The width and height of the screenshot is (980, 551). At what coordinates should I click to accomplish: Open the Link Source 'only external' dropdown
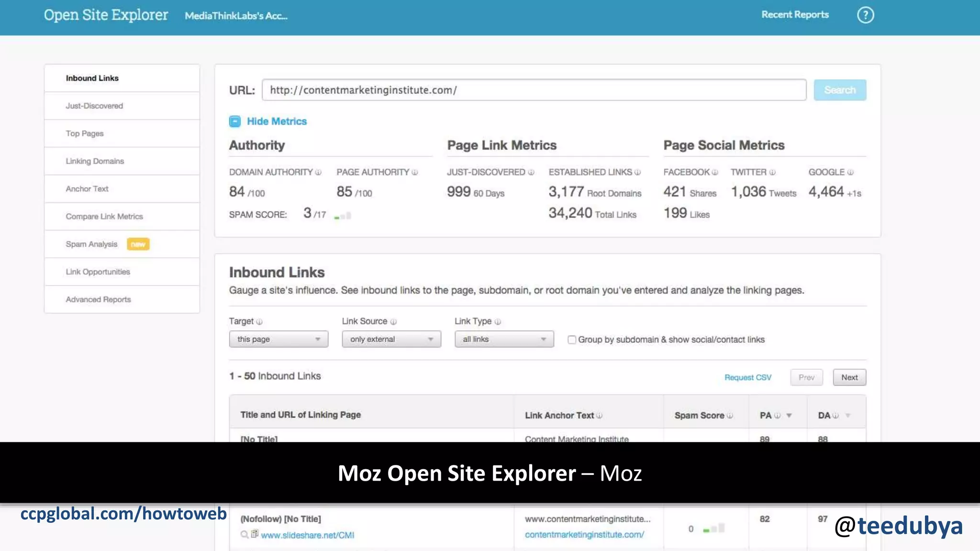click(391, 339)
